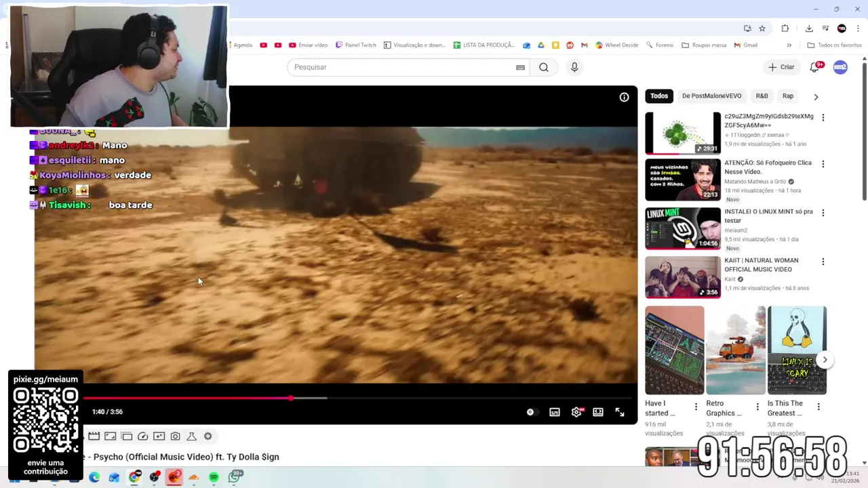
Task: Open OBS Studio from the taskbar
Action: point(155,478)
